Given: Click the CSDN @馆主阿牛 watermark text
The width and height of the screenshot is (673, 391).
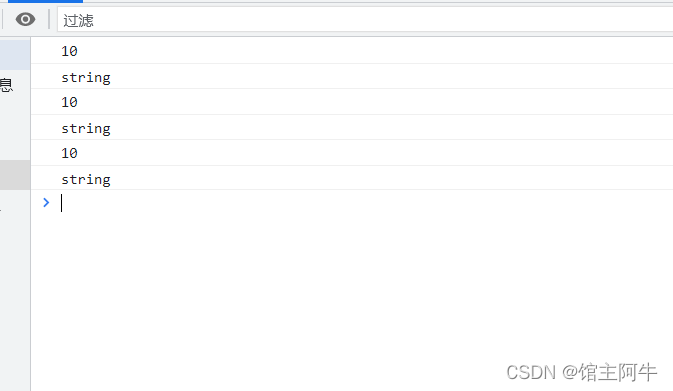Looking at the screenshot, I should pos(582,372).
